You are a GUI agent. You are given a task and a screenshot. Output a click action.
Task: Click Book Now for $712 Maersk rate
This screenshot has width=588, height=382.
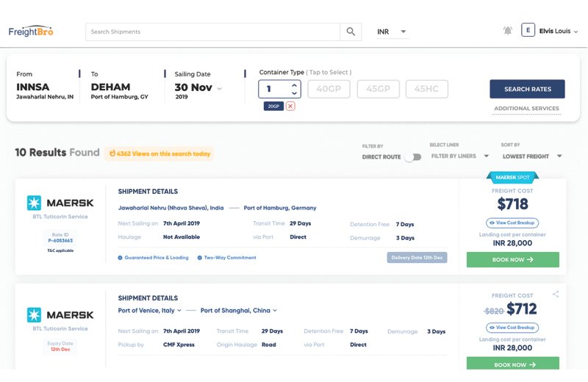[x=512, y=363]
